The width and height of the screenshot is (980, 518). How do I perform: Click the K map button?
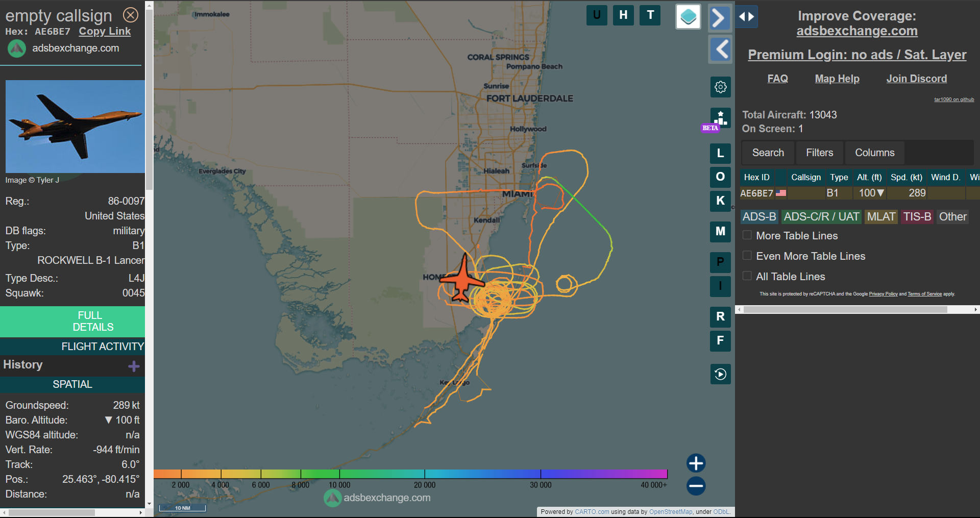tap(720, 201)
